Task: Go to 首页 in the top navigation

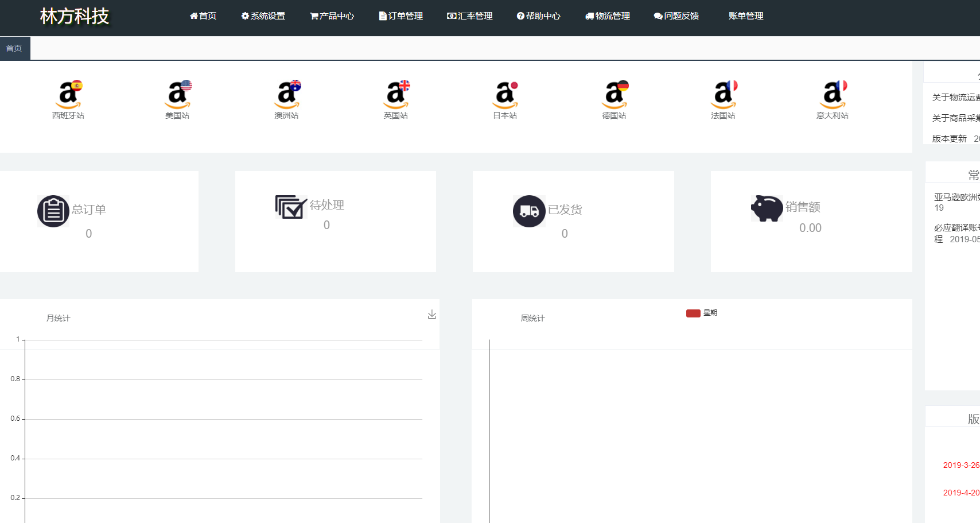Action: pyautogui.click(x=203, y=16)
